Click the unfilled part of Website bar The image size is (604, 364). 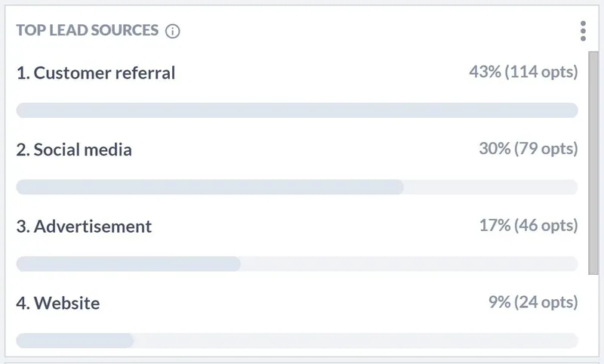[356, 341]
